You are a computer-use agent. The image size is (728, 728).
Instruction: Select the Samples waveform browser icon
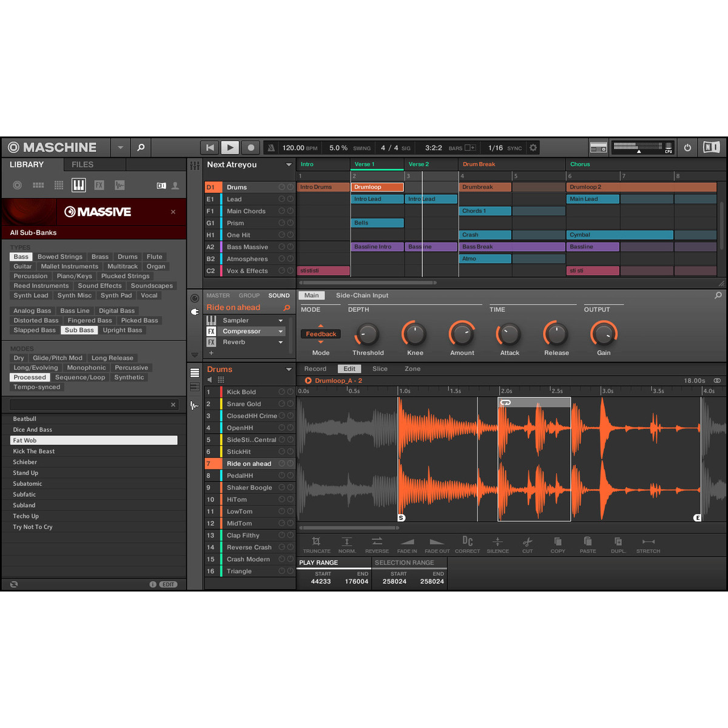pyautogui.click(x=120, y=185)
